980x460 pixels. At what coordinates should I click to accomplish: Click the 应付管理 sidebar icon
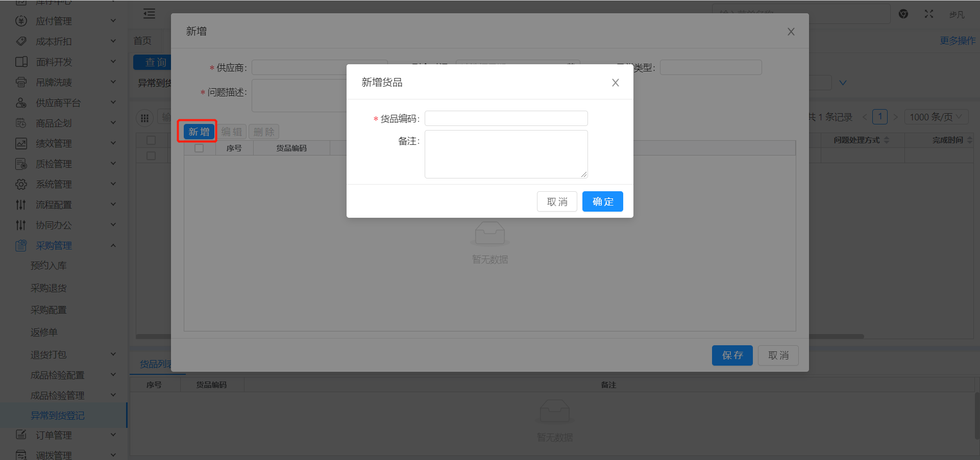click(21, 21)
